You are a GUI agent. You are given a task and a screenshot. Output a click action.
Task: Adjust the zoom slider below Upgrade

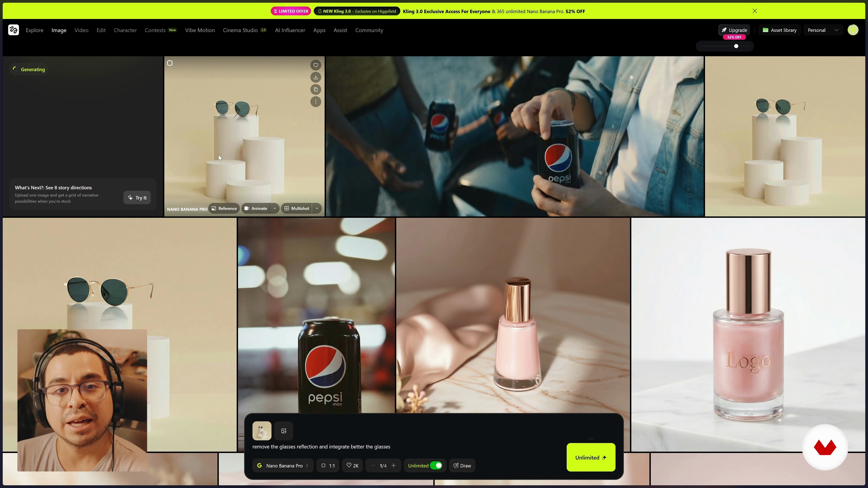pos(725,46)
